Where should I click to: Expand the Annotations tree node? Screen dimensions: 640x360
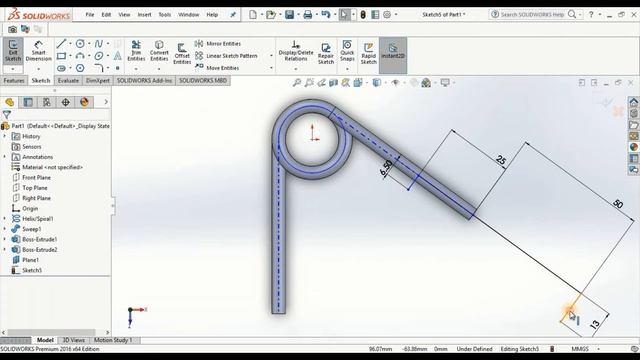click(5, 157)
